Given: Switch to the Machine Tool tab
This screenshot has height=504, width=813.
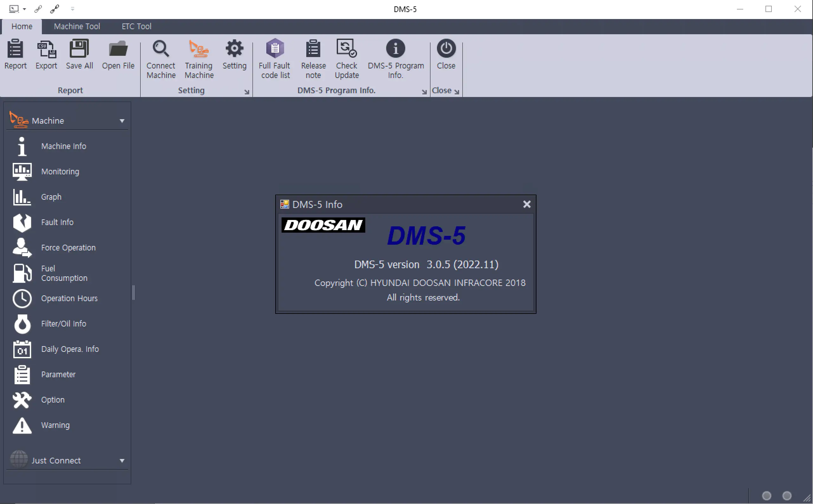Looking at the screenshot, I should 77,26.
